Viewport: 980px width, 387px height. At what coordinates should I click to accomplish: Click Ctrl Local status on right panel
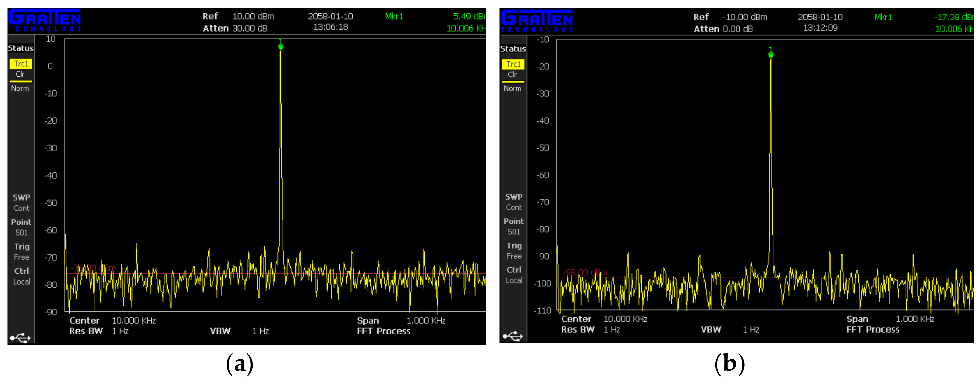tap(514, 275)
